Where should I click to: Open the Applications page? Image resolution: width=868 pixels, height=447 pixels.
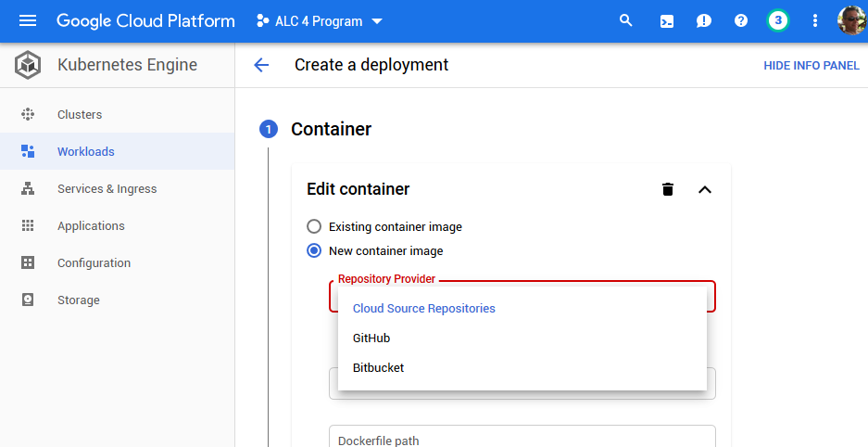pyautogui.click(x=118, y=226)
